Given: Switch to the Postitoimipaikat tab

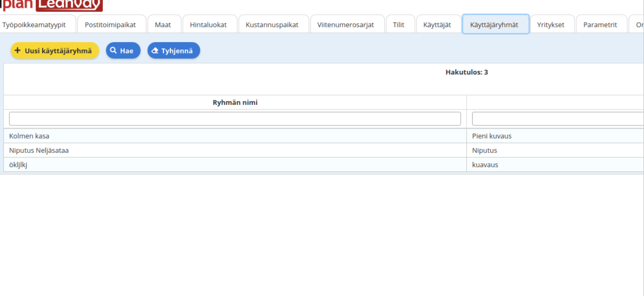Looking at the screenshot, I should click(112, 25).
